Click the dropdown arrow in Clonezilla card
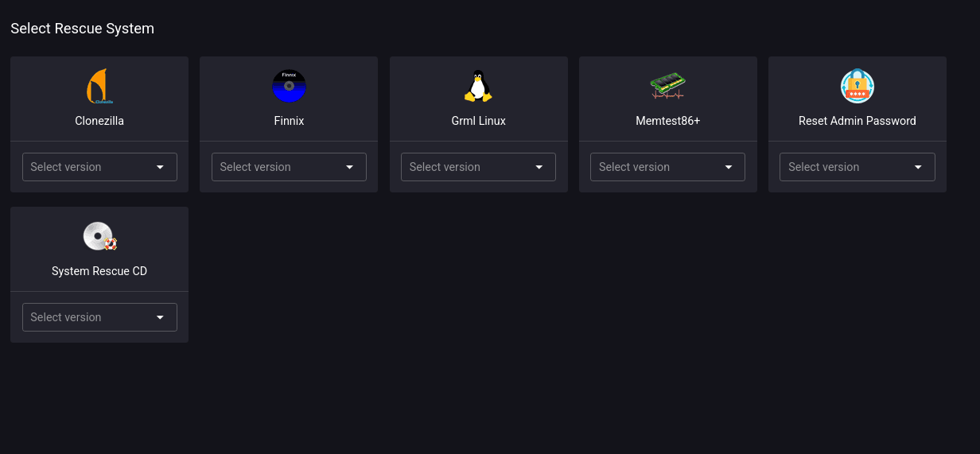This screenshot has height=454, width=980. [x=160, y=167]
